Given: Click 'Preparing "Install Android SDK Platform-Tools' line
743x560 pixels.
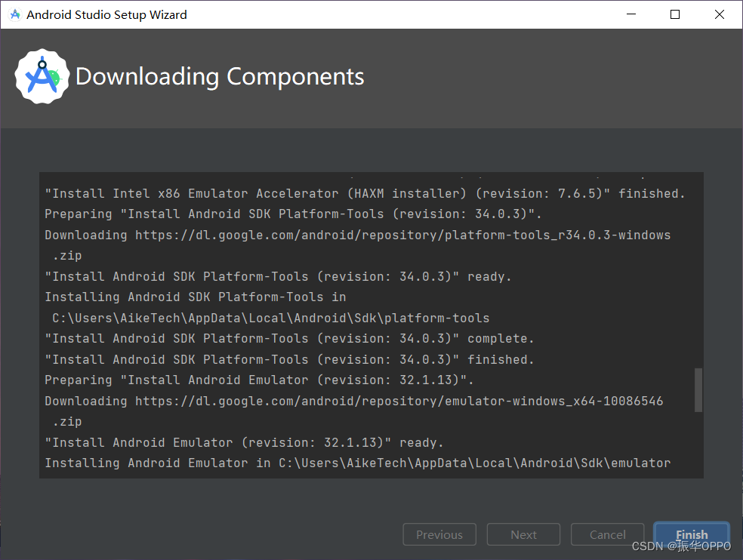Looking at the screenshot, I should tap(293, 214).
